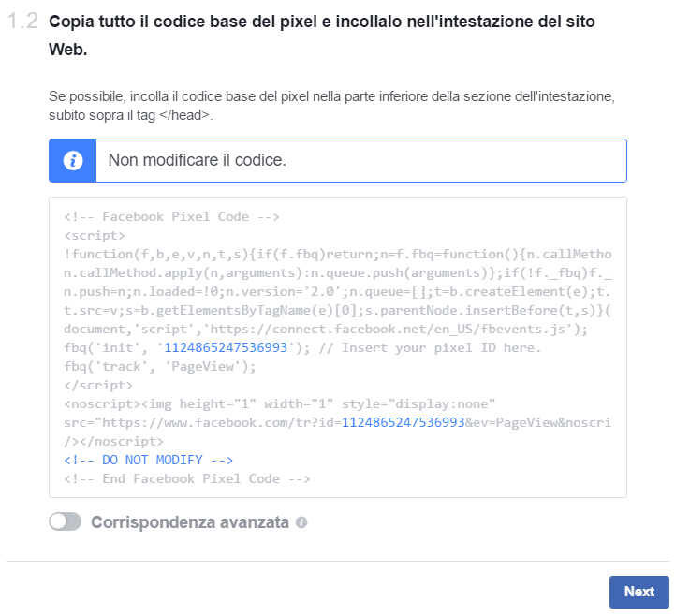Click the Corrispondenza avanzata help icon
This screenshot has width=675, height=616.
point(301,522)
